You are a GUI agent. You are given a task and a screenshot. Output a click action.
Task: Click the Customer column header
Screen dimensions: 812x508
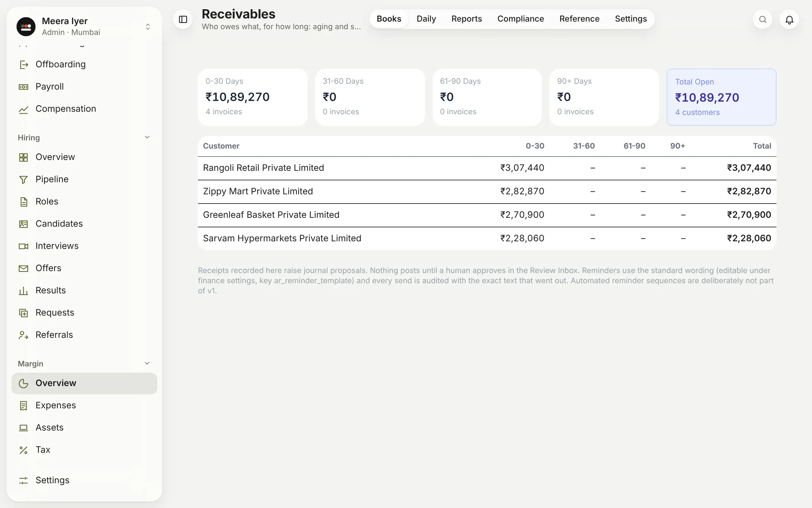(x=221, y=146)
